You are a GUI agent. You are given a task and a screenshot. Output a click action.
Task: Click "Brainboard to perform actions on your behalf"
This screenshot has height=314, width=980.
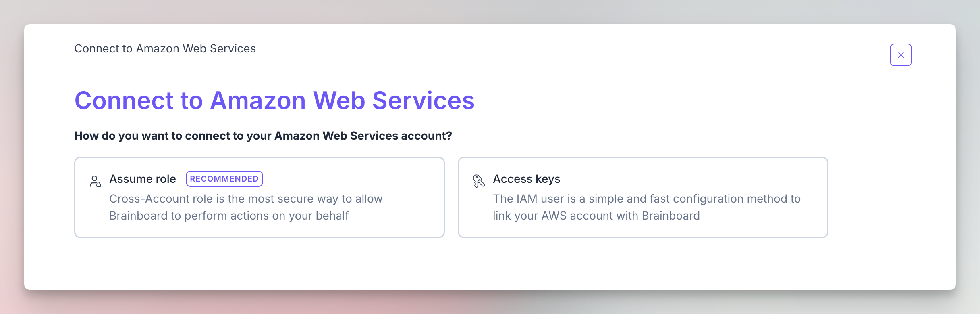point(229,216)
